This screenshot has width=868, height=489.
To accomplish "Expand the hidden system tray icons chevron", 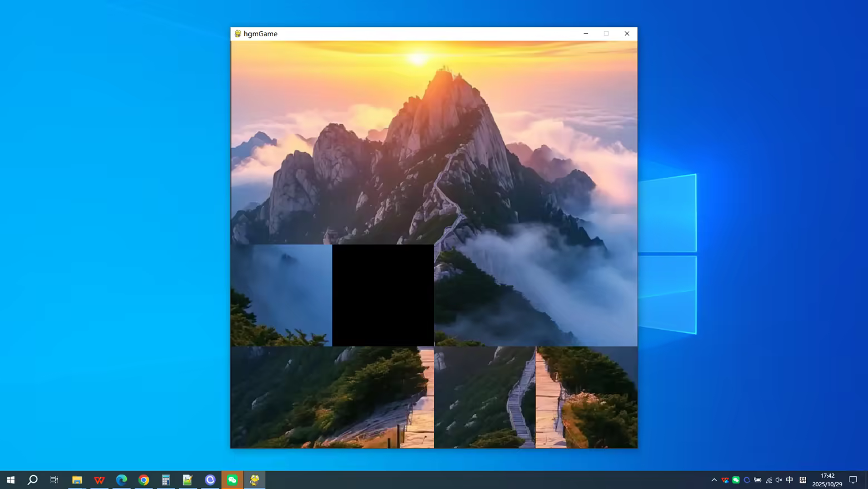I will tap(714, 480).
